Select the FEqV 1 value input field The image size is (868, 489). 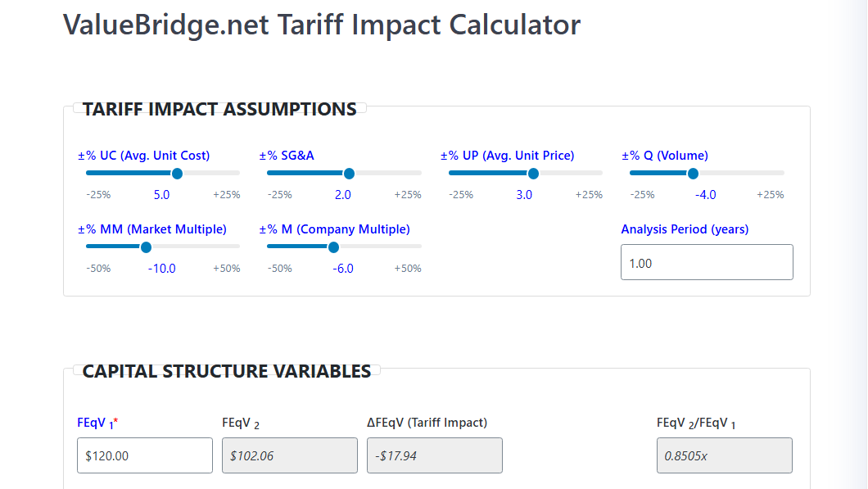[144, 455]
